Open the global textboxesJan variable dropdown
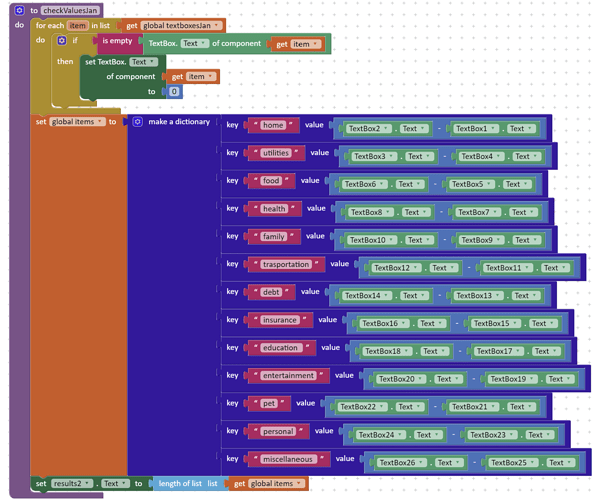597x500 pixels. (x=216, y=26)
